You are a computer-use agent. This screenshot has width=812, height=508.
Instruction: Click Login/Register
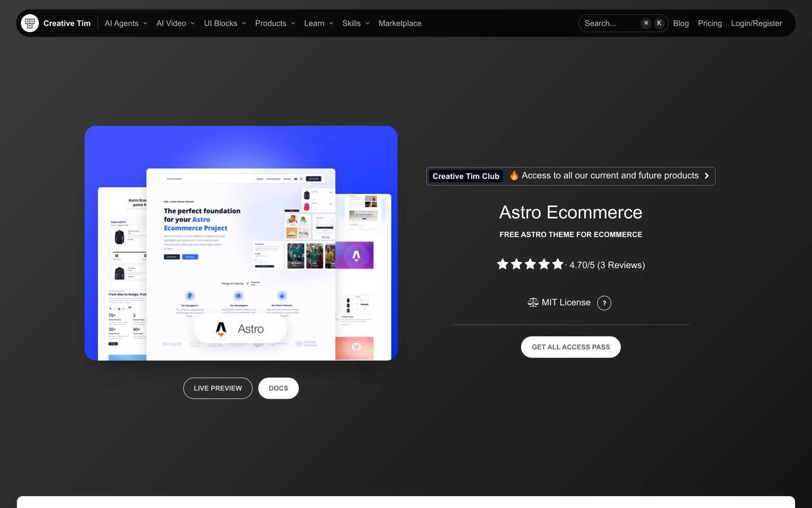point(756,23)
